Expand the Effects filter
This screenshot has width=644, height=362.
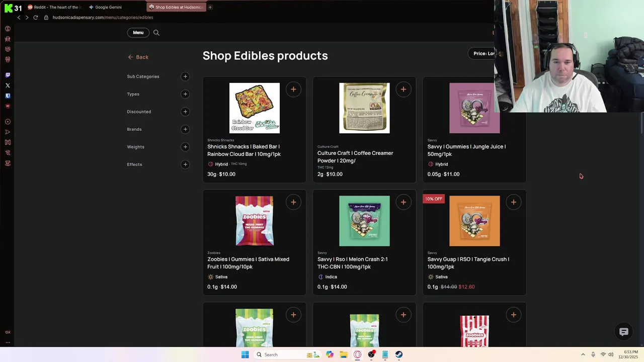pos(185,164)
